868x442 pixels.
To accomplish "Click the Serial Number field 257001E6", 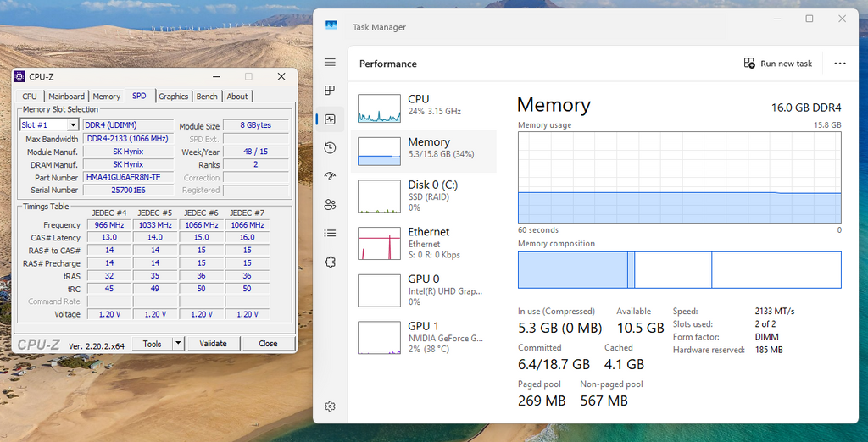I will pos(129,190).
